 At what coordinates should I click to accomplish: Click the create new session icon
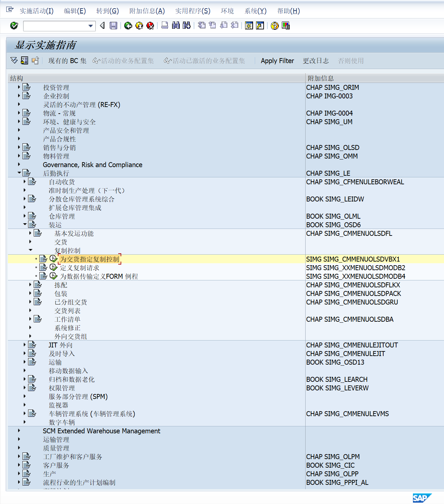(249, 26)
